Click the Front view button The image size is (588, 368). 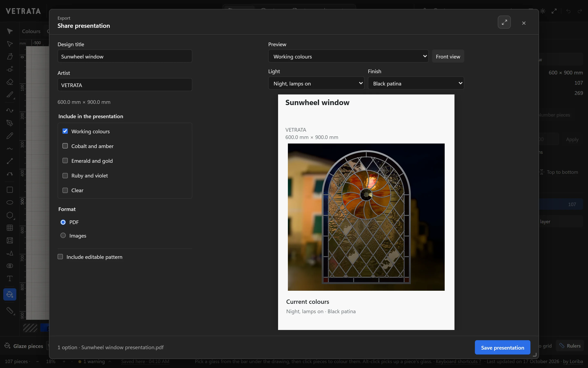pyautogui.click(x=448, y=56)
